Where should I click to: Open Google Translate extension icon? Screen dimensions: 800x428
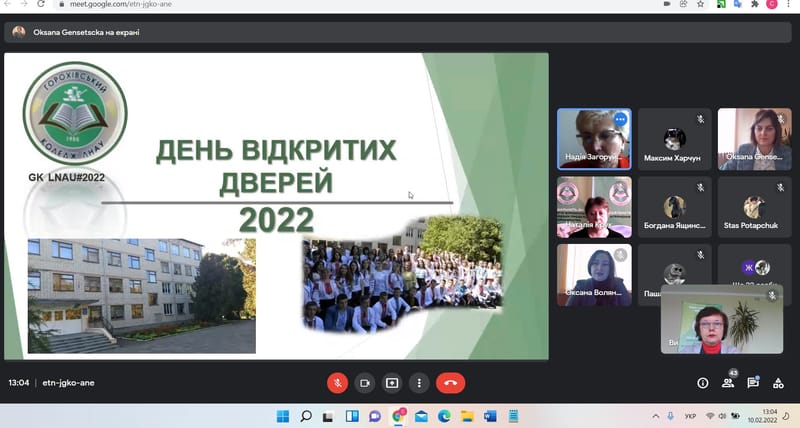click(738, 4)
